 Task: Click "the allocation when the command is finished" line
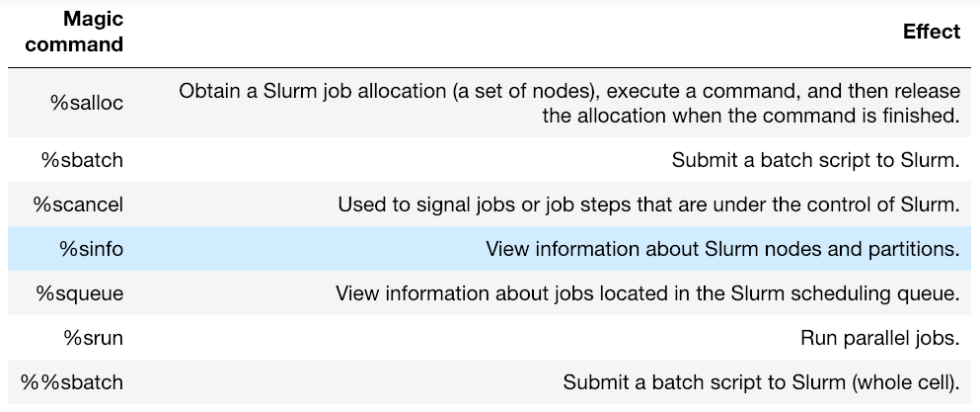tap(751, 115)
